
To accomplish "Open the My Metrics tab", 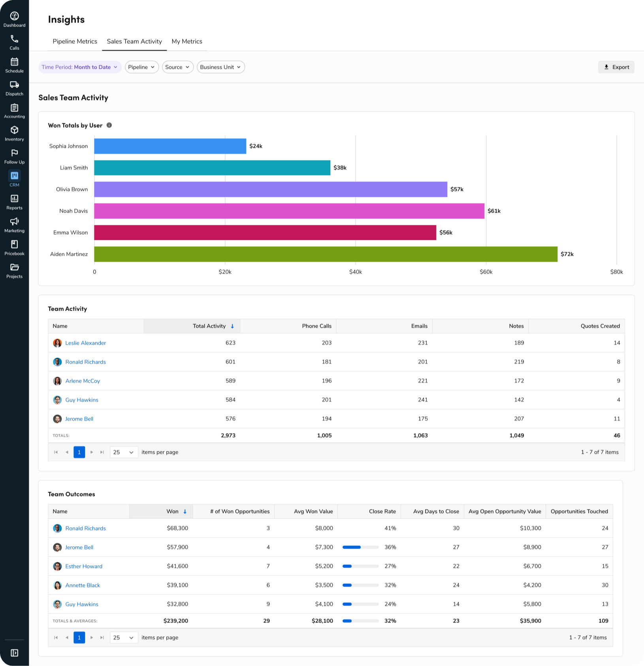I will click(187, 41).
